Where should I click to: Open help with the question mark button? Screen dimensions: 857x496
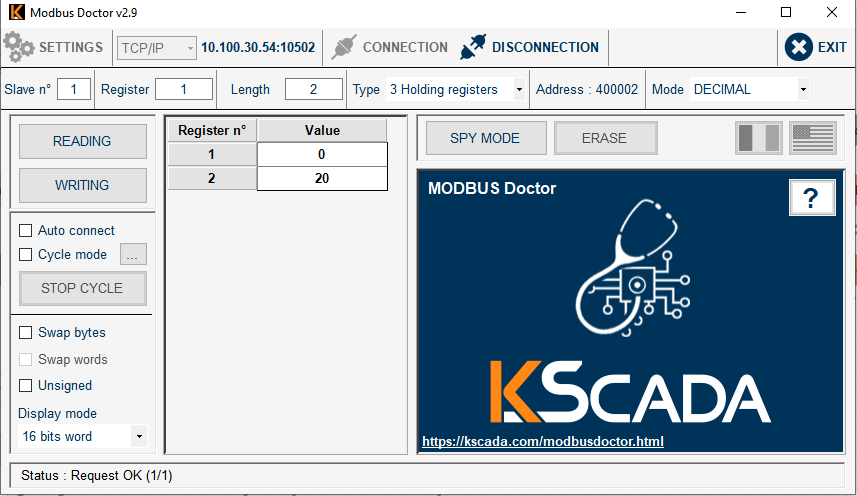[811, 198]
